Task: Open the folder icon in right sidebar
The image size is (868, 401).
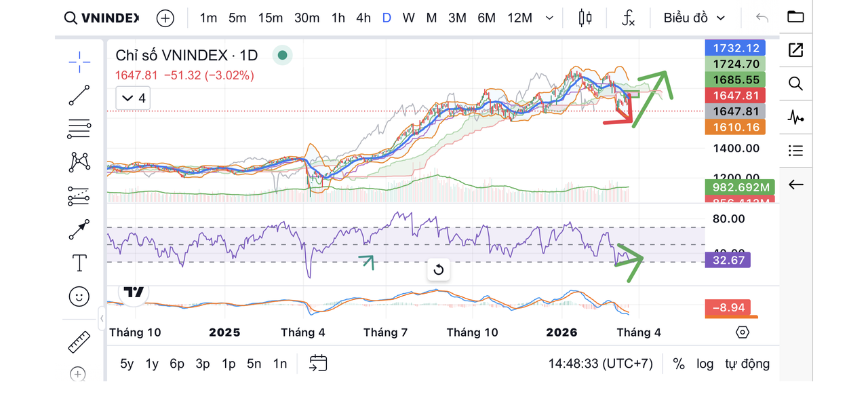Action: click(x=795, y=16)
